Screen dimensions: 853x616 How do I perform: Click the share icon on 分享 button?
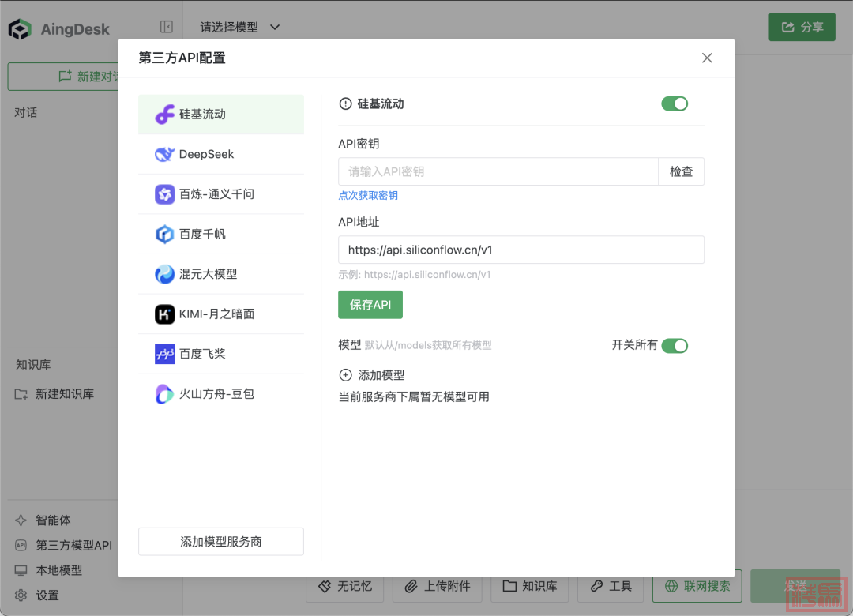(787, 27)
